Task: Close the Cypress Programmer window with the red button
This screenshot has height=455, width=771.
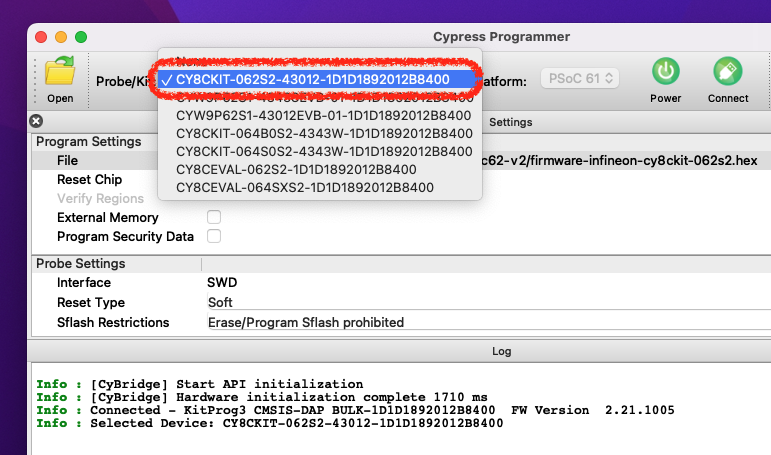Action: (41, 37)
